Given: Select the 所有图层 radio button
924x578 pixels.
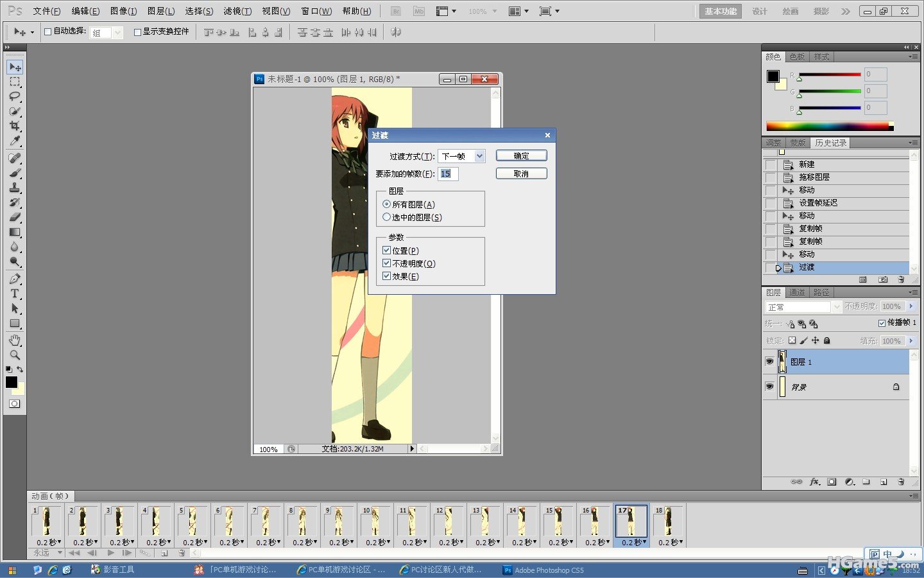Looking at the screenshot, I should [x=386, y=204].
